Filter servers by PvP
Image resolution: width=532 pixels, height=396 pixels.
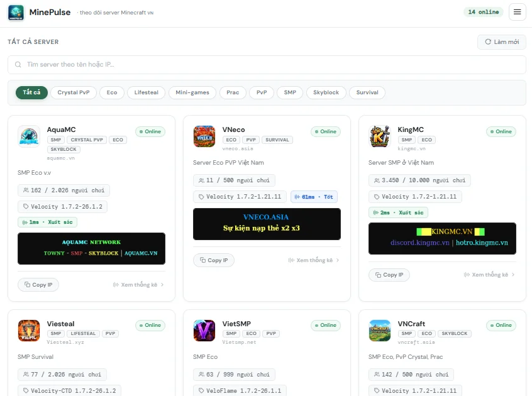tap(262, 92)
